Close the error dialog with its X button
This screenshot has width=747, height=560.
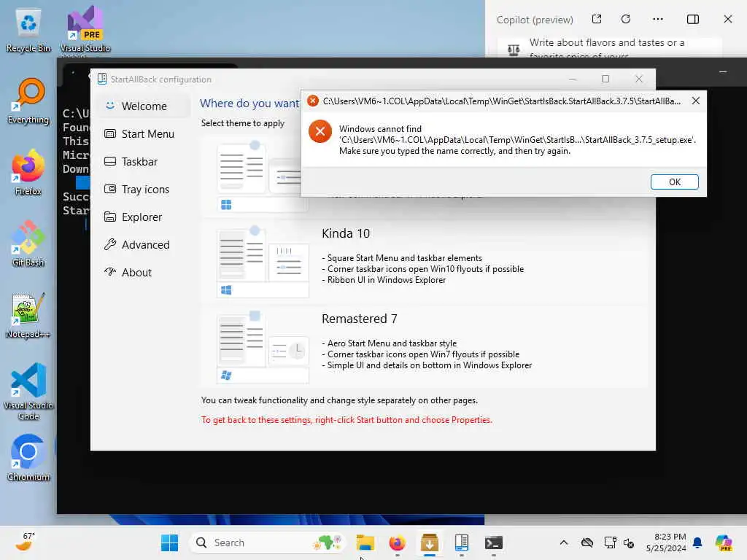coord(695,101)
